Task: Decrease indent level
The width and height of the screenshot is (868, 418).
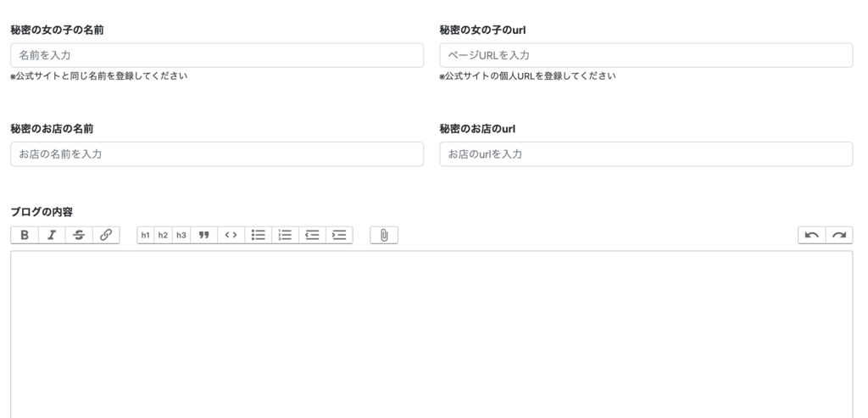Action: click(312, 235)
